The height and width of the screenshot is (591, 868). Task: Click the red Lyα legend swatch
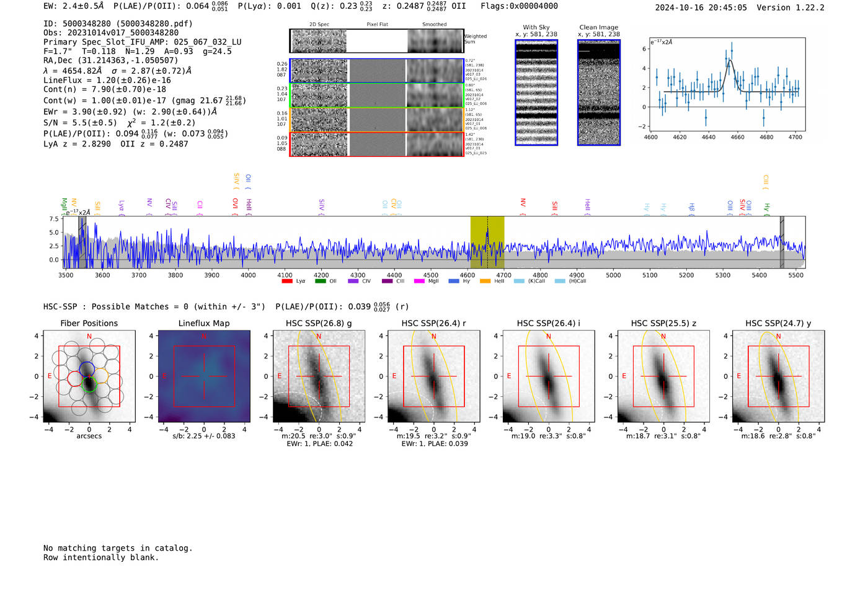point(287,282)
